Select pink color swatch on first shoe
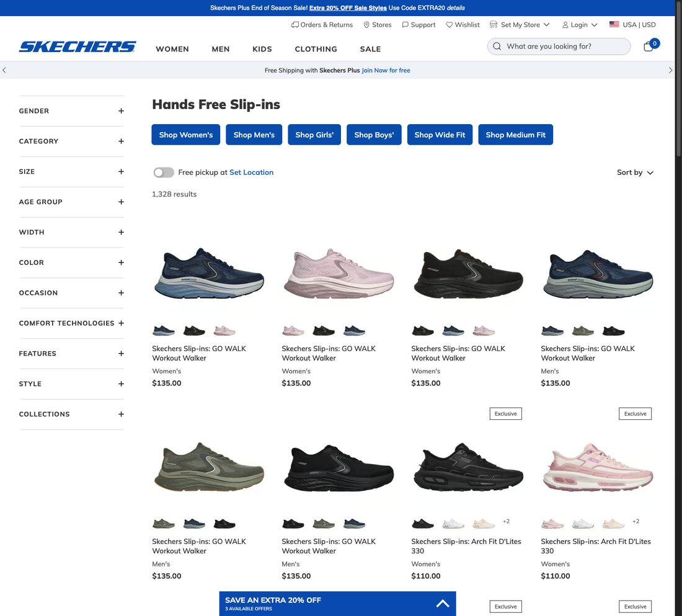 [224, 331]
